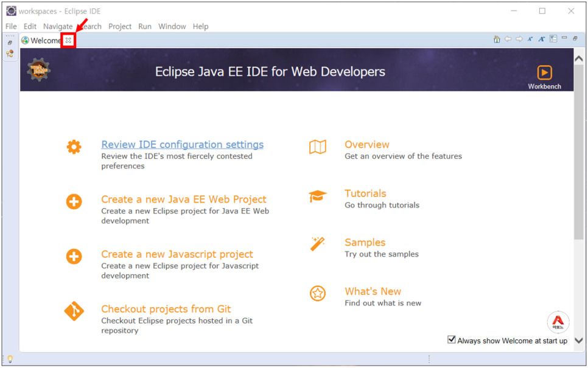Image resolution: width=588 pixels, height=368 pixels.
Task: Open Review IDE configuration settings link
Action: 182,145
